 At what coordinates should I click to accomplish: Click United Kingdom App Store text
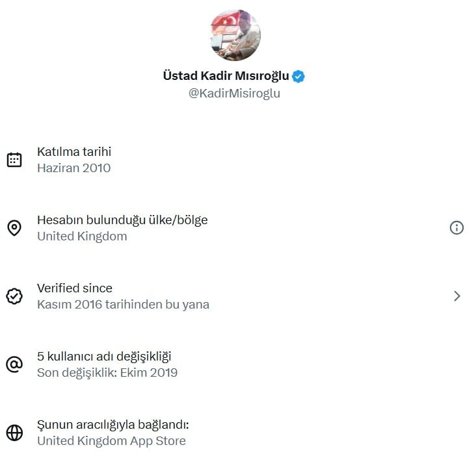111,441
